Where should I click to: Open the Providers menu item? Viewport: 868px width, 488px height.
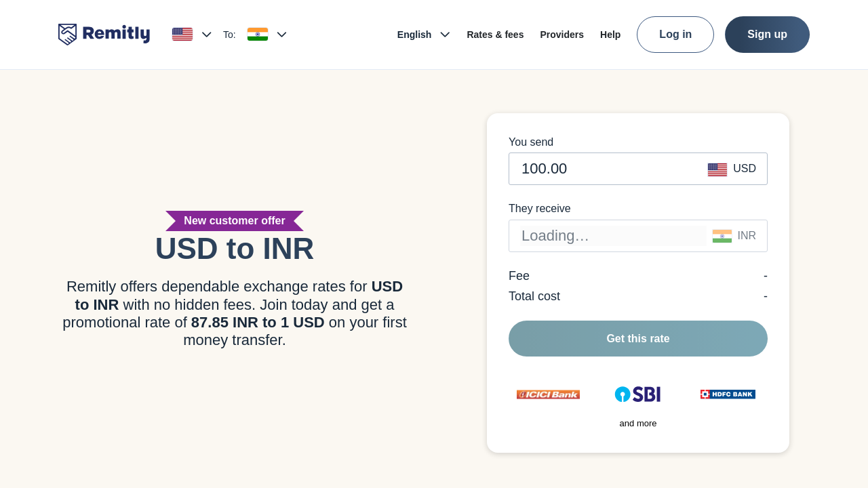561,35
